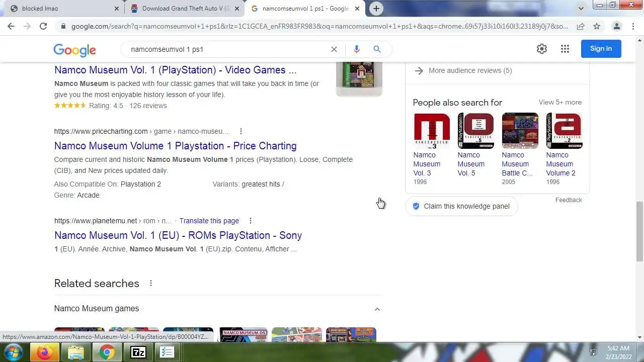Open Namco Museum Vol. 1 (PlayStation) Video Games result
This screenshot has height=362, width=644.
pyautogui.click(x=175, y=70)
